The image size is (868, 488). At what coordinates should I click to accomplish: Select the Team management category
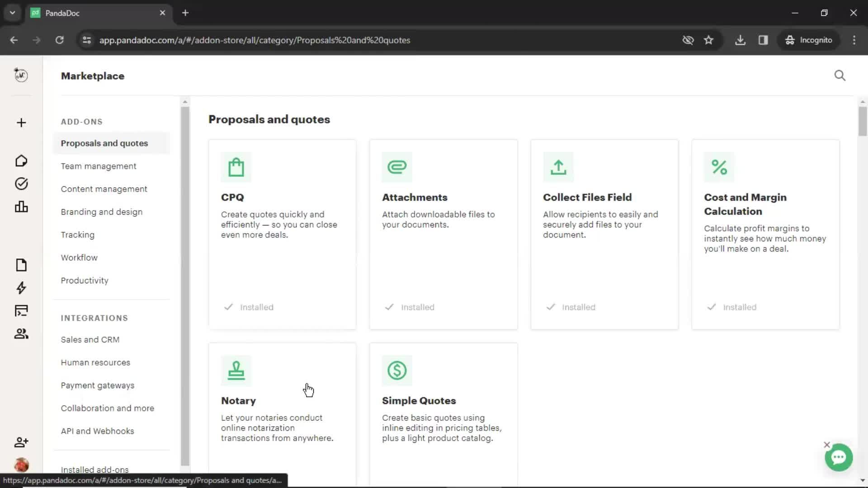[99, 166]
